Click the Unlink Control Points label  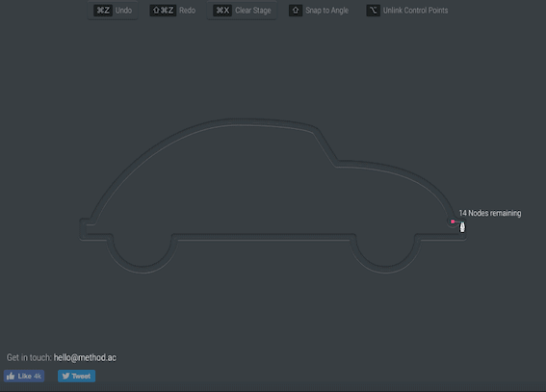pyautogui.click(x=415, y=11)
